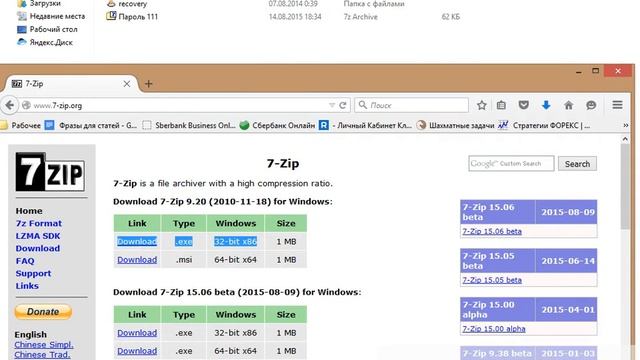Open the Home link in sidebar
Viewport: 640px width, 360px height.
tap(29, 211)
